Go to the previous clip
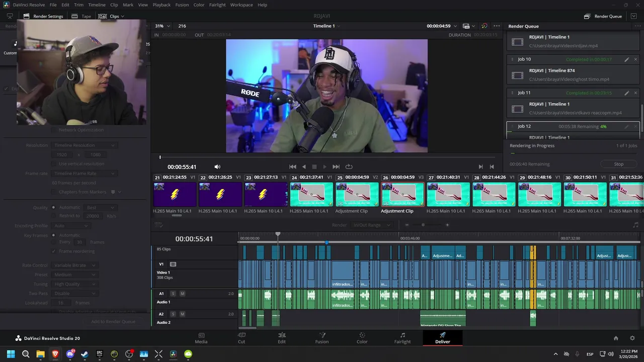The width and height of the screenshot is (644, 362). 492,167
